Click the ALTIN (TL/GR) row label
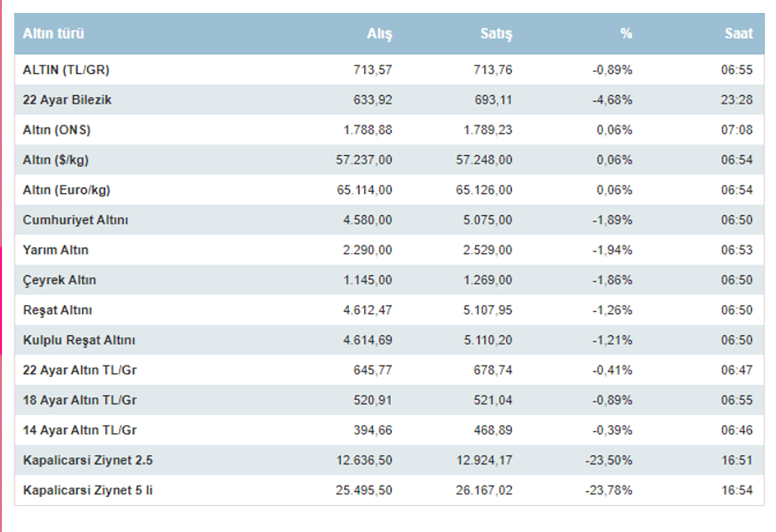 (66, 70)
